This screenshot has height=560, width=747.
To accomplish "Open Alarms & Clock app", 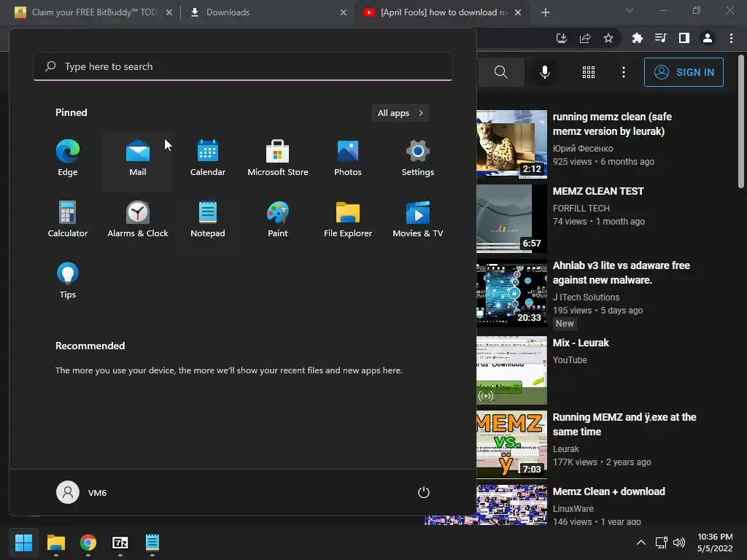I will pyautogui.click(x=138, y=220).
